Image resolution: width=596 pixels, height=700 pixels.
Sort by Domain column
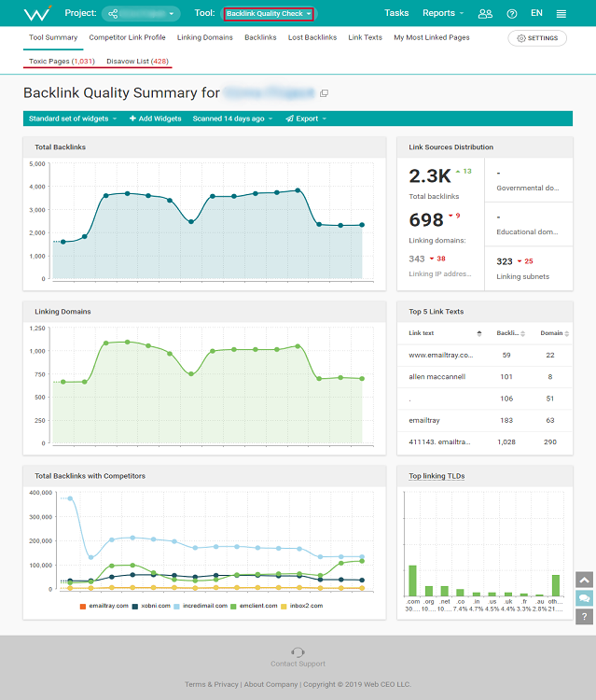point(555,333)
